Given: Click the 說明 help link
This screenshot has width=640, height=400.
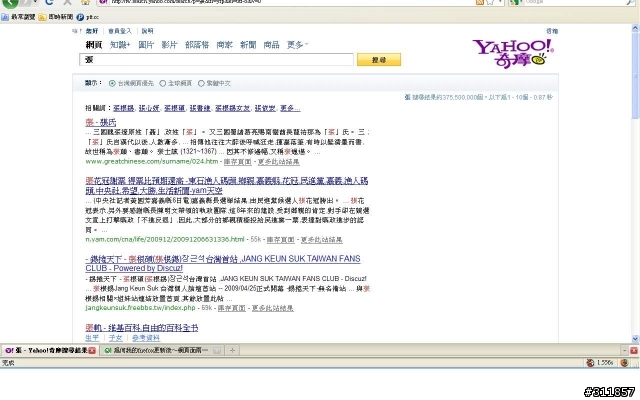Looking at the screenshot, I should [147, 31].
